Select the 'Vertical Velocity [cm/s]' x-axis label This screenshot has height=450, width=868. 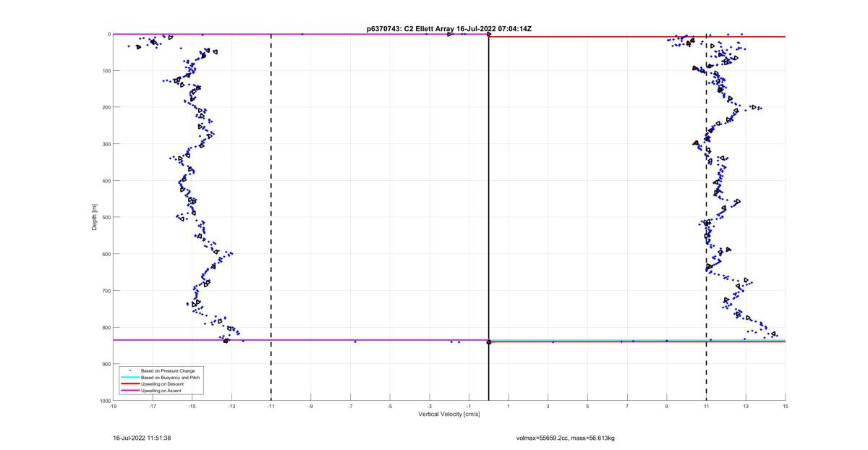click(x=449, y=415)
